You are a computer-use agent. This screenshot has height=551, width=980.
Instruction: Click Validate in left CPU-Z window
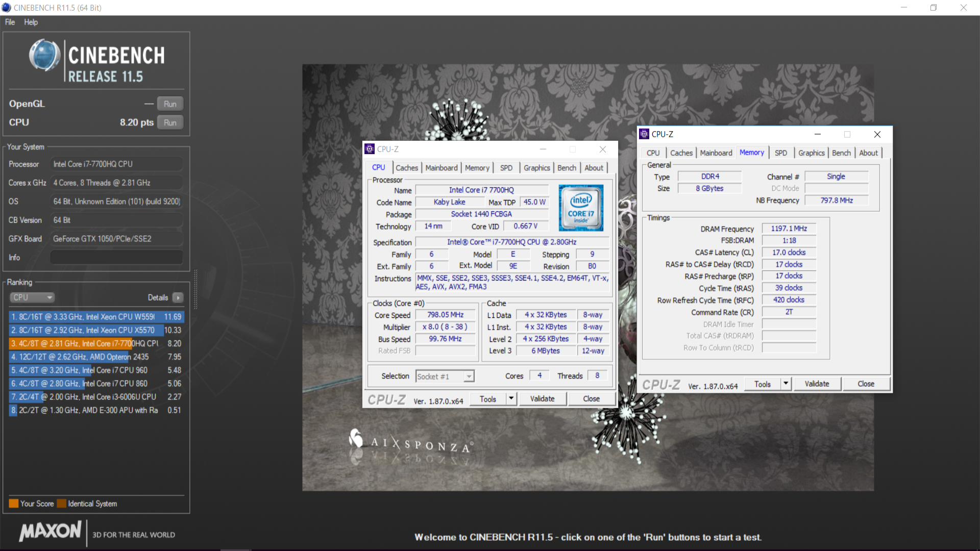click(x=542, y=399)
